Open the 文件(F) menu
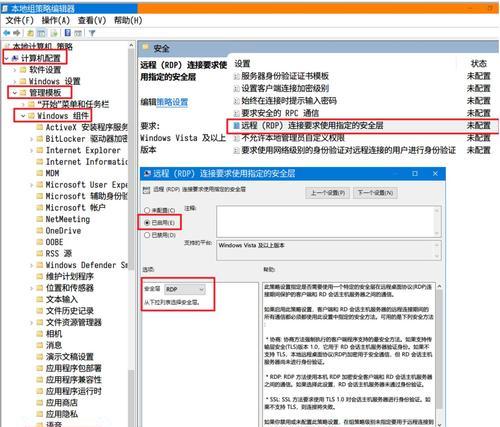500x427 pixels. (20, 20)
